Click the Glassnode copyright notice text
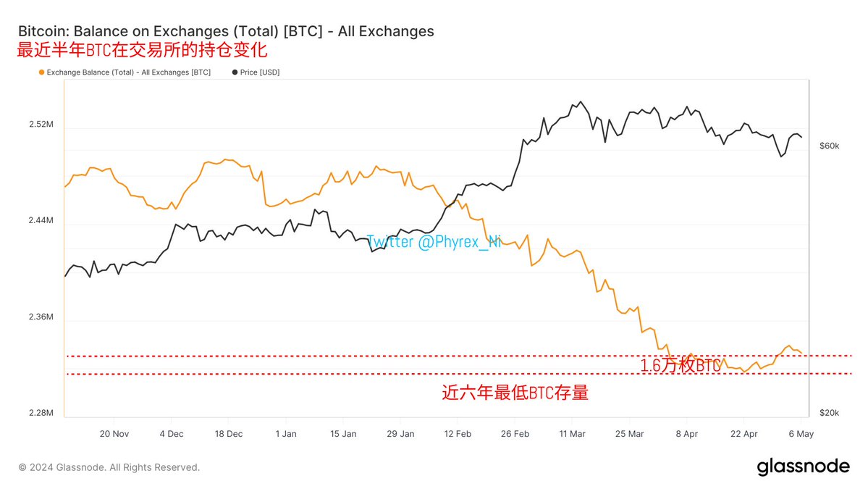The image size is (868, 489). [x=109, y=467]
